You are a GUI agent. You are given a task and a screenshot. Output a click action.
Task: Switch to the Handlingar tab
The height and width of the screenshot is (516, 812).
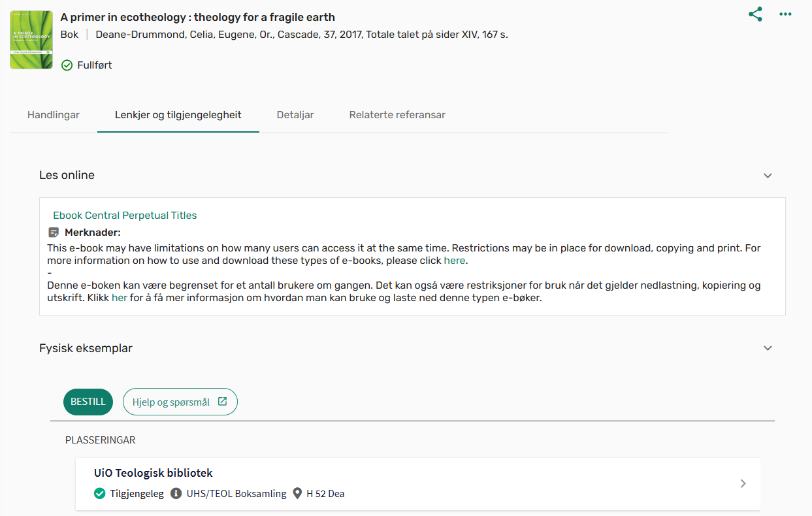tap(54, 115)
